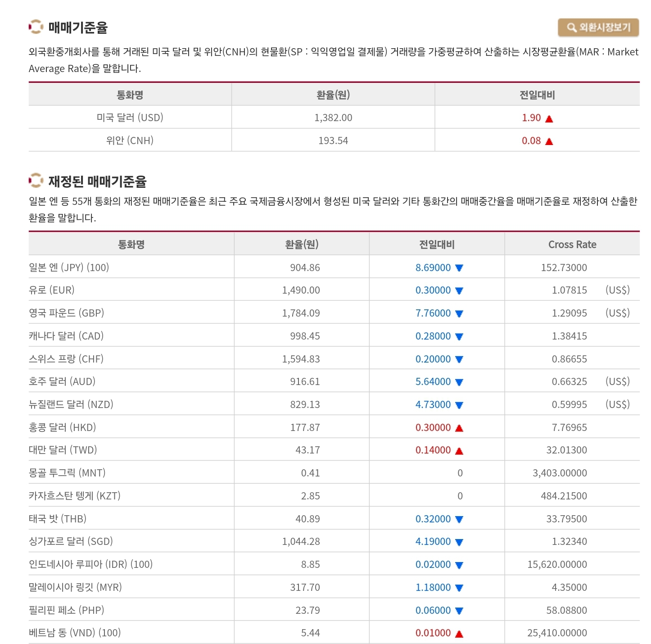The image size is (651, 644).
Task: Click the blue down arrow beside 1.18000
Action: click(459, 588)
